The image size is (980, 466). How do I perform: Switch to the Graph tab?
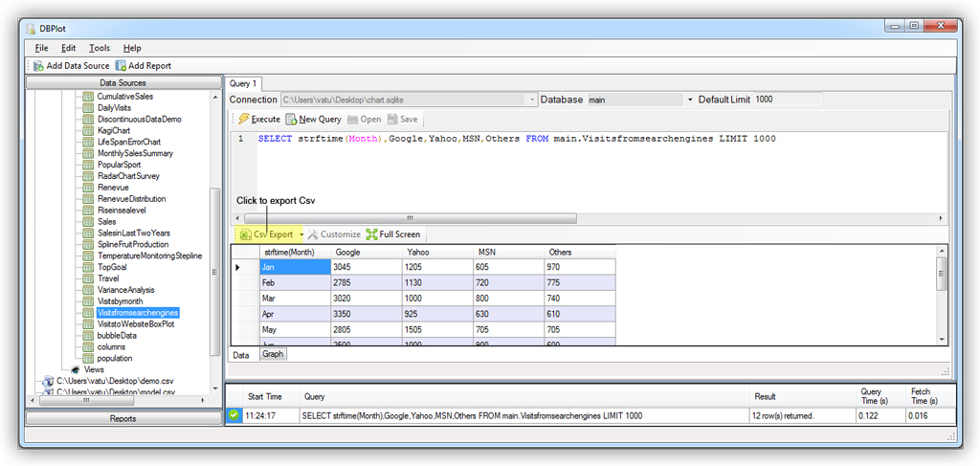pos(274,354)
